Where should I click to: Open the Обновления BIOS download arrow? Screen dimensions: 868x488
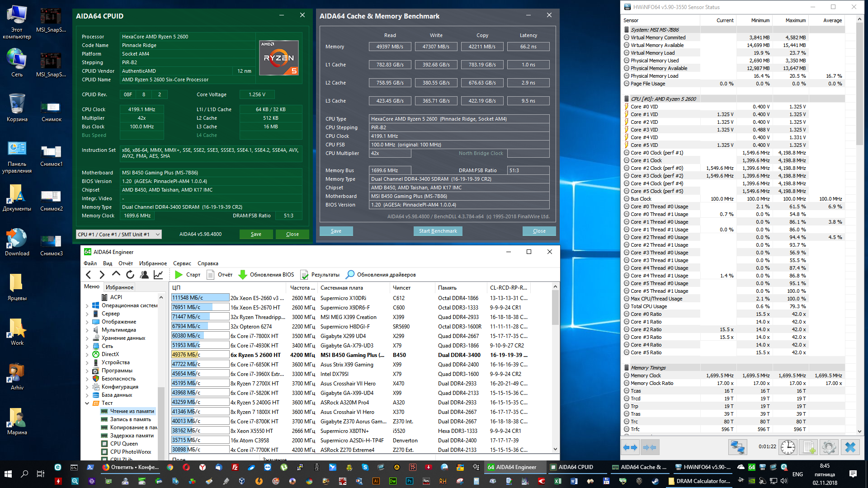(243, 275)
